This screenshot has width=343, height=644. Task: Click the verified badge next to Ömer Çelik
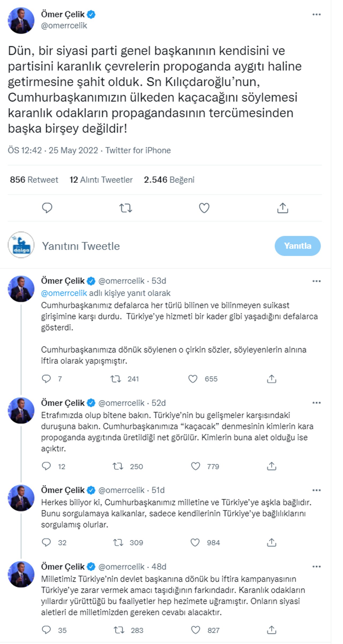click(x=91, y=14)
